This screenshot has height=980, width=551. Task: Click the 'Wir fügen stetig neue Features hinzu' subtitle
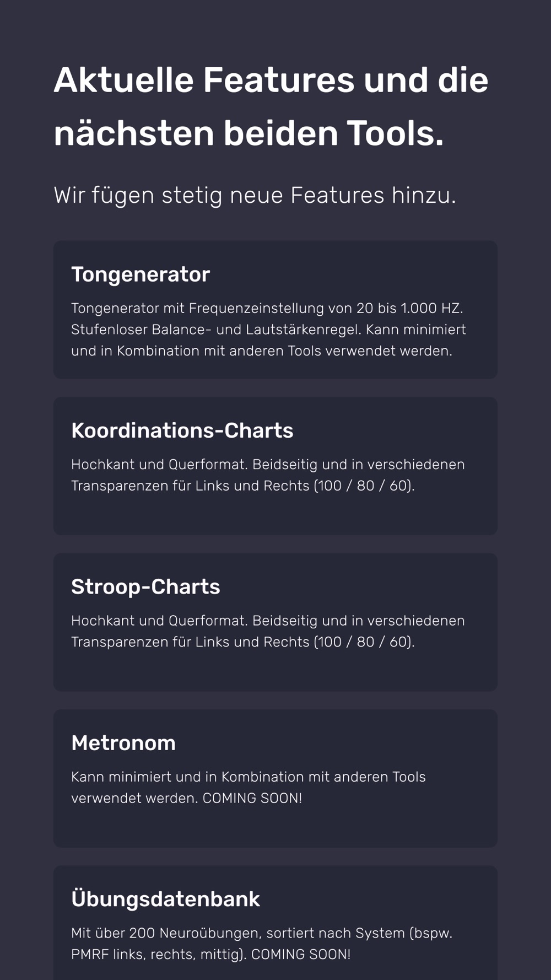(x=255, y=195)
